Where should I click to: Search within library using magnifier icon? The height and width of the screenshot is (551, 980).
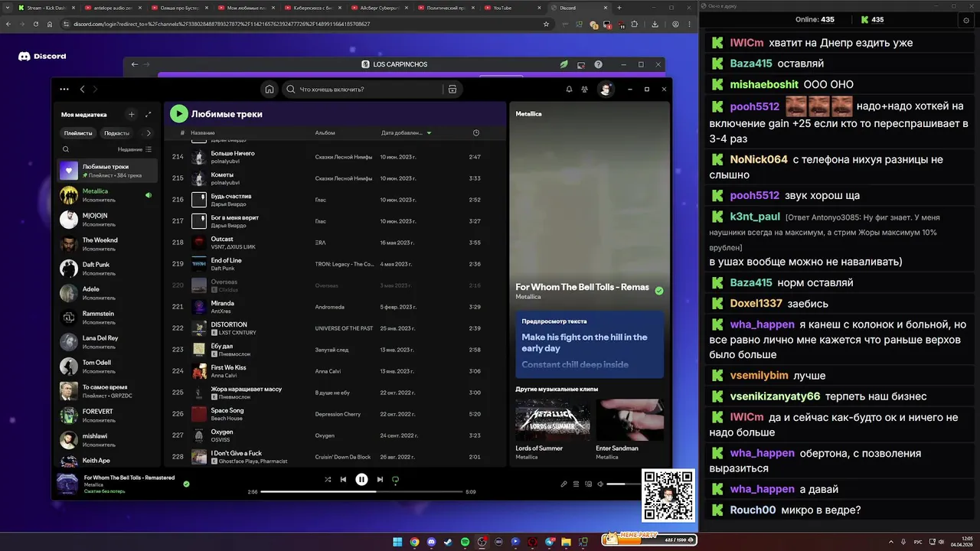point(66,149)
